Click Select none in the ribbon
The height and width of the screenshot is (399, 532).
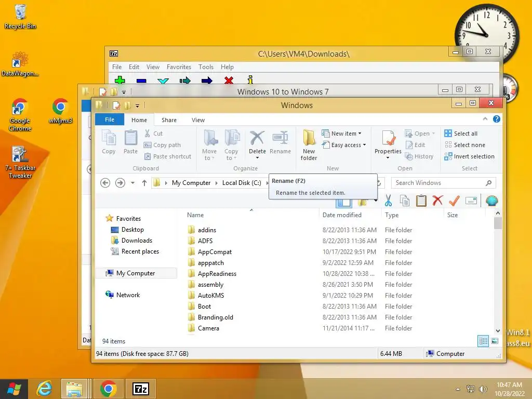click(465, 145)
